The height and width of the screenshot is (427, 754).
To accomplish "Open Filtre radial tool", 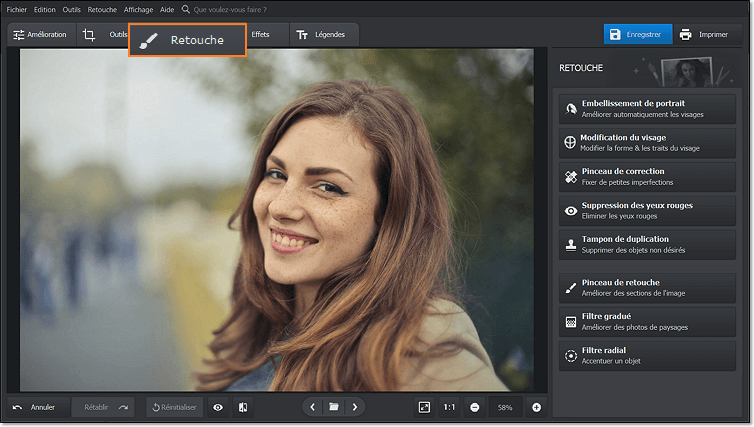I will [x=647, y=356].
